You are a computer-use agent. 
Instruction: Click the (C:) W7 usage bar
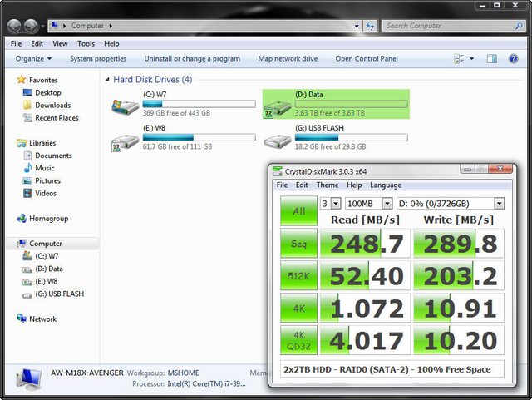(x=199, y=104)
